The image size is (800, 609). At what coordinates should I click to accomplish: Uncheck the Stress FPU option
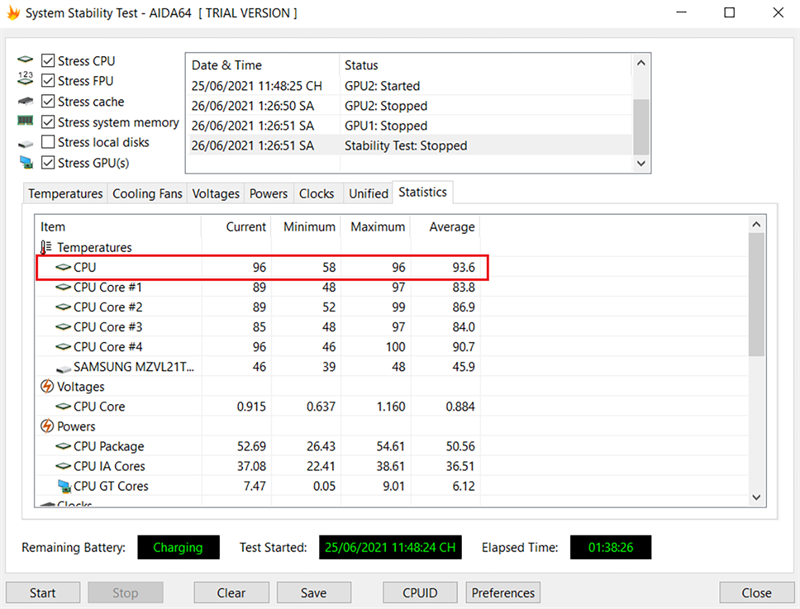[48, 81]
